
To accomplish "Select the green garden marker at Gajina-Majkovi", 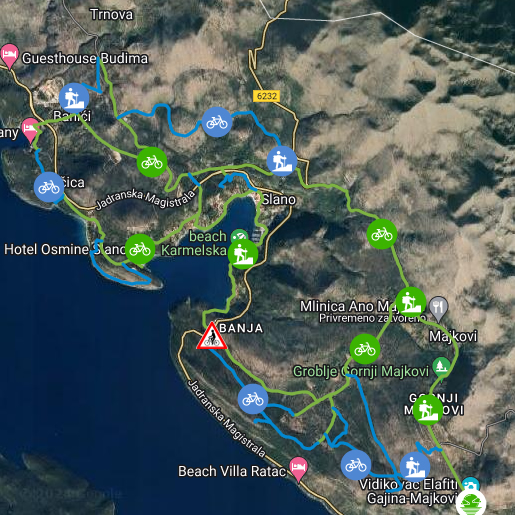I will point(471,504).
